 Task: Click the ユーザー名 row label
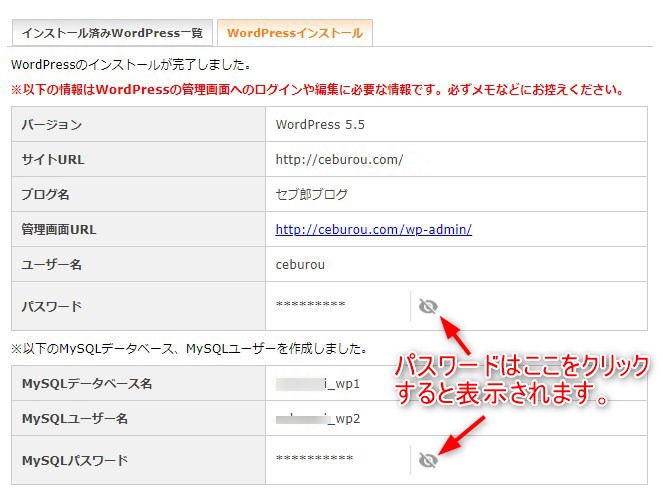coord(52,265)
